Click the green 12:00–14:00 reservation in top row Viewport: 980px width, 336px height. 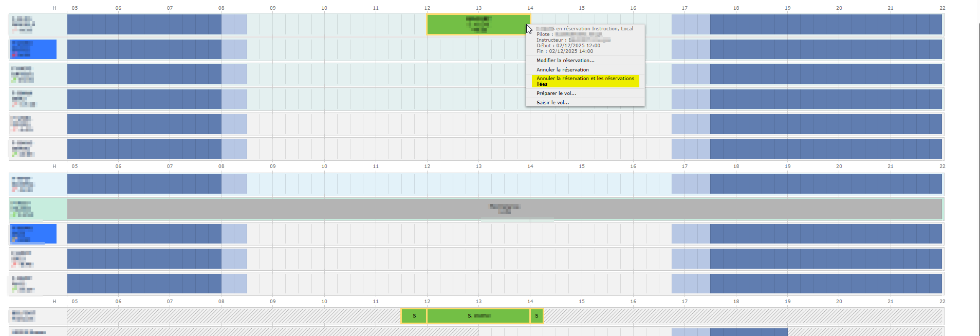[x=478, y=24]
